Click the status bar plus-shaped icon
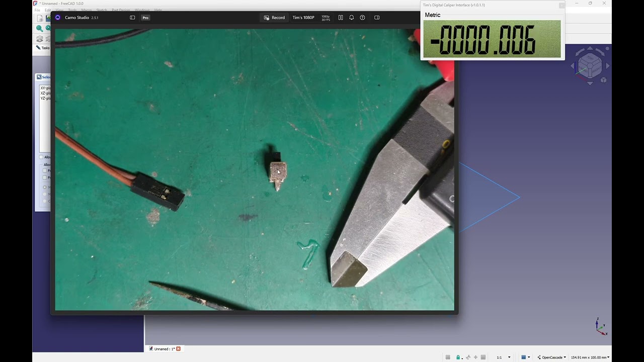This screenshot has width=644, height=362. coord(475,357)
